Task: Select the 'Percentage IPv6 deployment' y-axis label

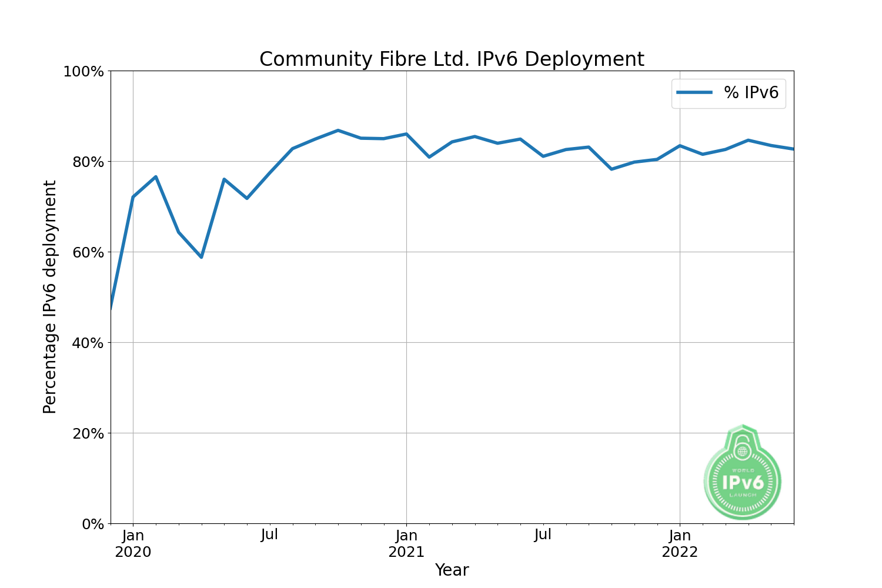Action: 50,297
